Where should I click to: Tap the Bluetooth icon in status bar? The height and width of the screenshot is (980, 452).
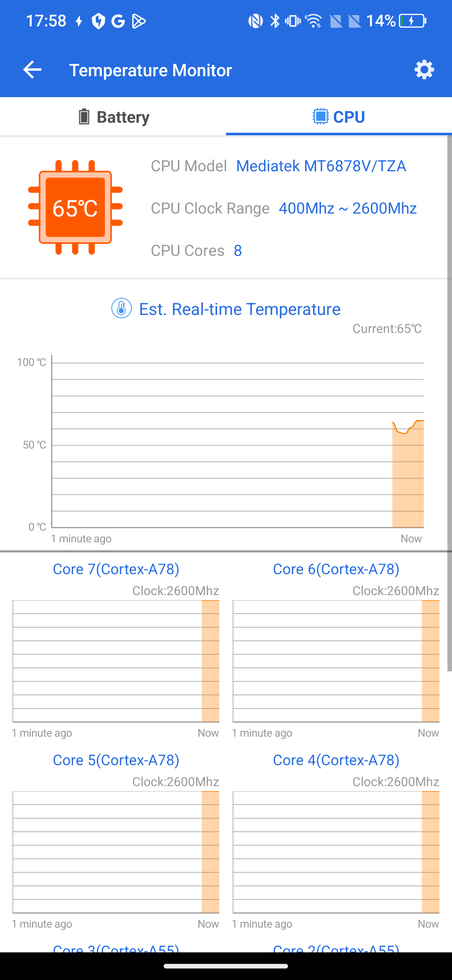pos(275,21)
